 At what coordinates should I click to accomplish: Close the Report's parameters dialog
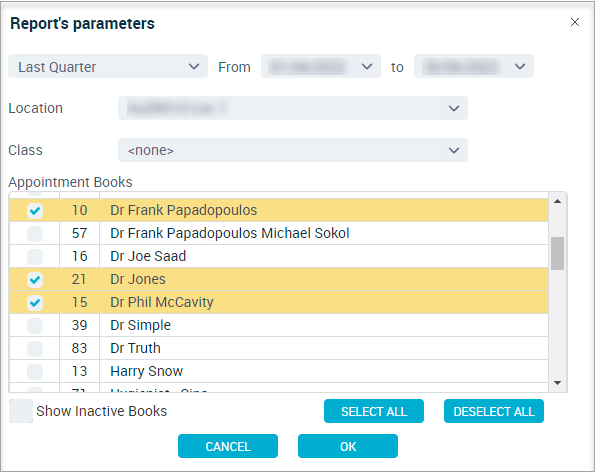[575, 22]
